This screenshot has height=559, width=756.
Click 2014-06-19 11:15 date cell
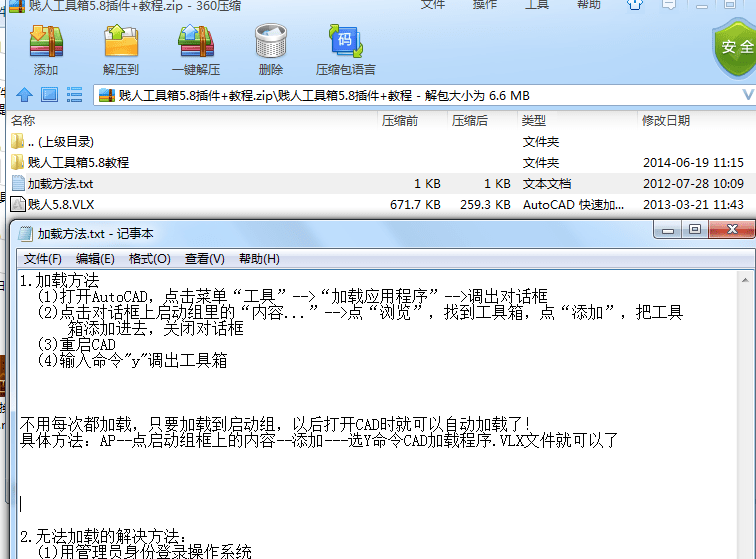coord(693,163)
